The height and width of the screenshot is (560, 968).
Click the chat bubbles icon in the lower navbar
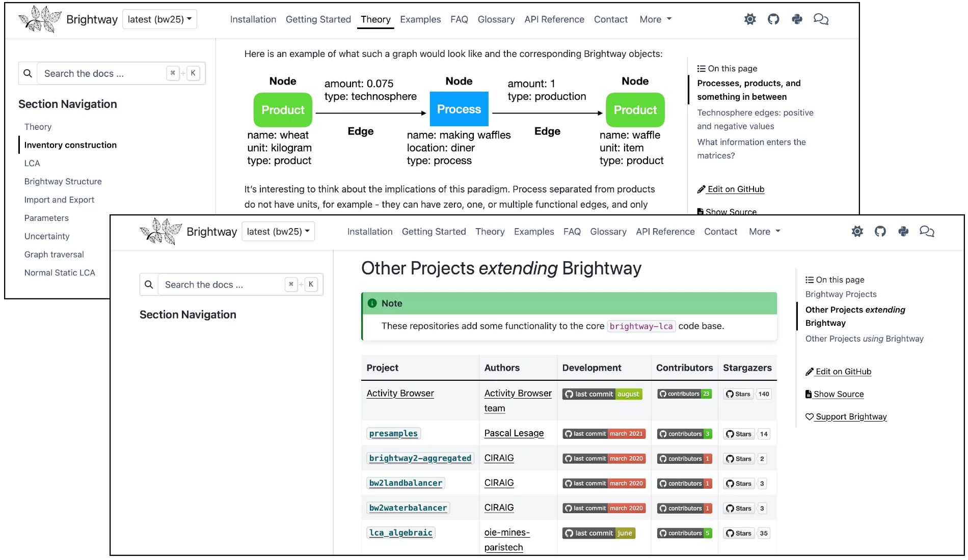click(927, 232)
